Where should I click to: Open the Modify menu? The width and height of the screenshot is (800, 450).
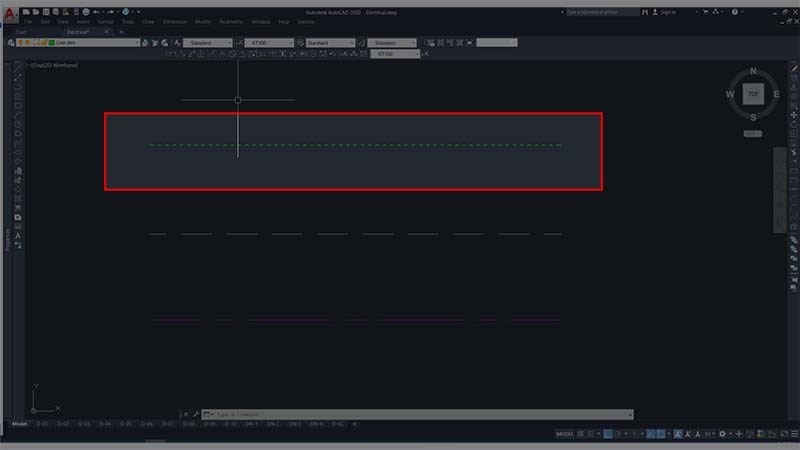click(203, 22)
